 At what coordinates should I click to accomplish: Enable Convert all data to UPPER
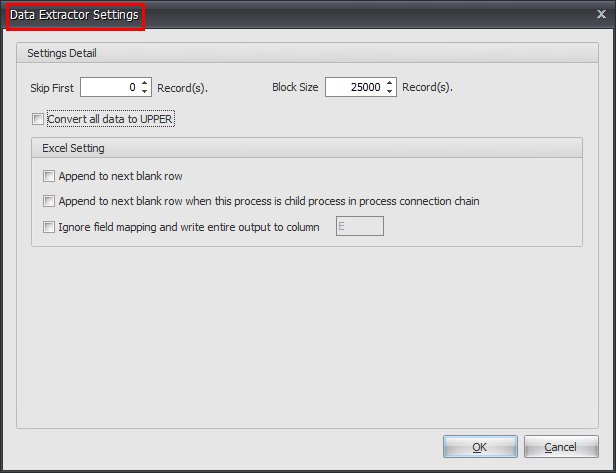tap(38, 119)
